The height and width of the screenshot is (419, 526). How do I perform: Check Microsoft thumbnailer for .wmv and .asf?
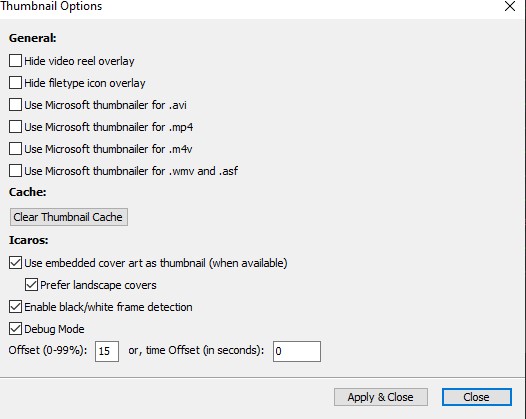coord(15,171)
